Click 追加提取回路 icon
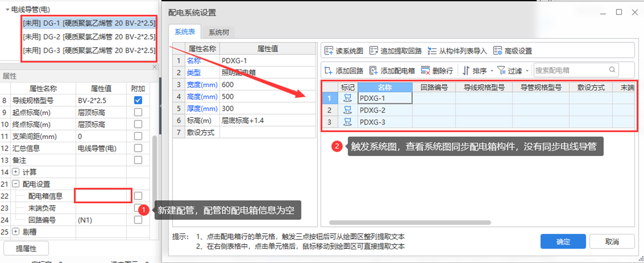 point(373,51)
